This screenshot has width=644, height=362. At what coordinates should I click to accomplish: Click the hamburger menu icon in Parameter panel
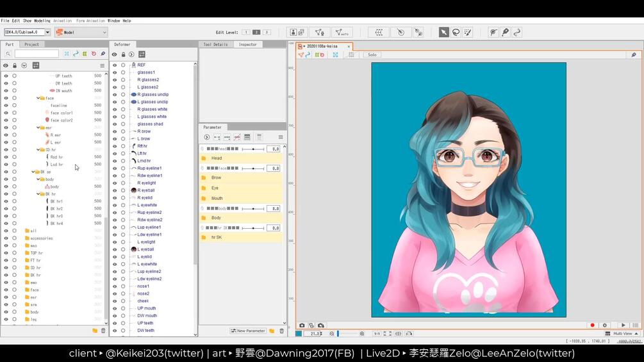point(281,137)
